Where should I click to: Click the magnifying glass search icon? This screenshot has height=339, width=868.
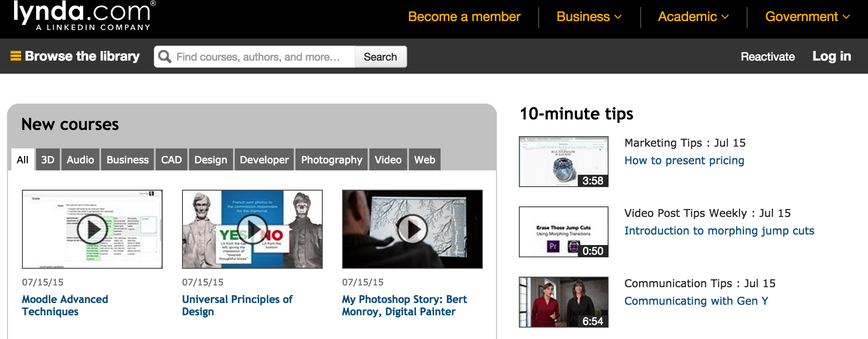[165, 57]
